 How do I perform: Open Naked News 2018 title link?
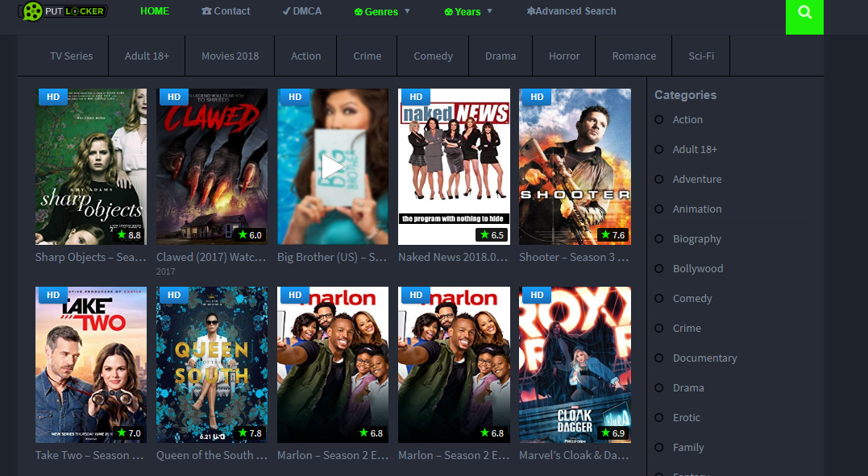(453, 258)
